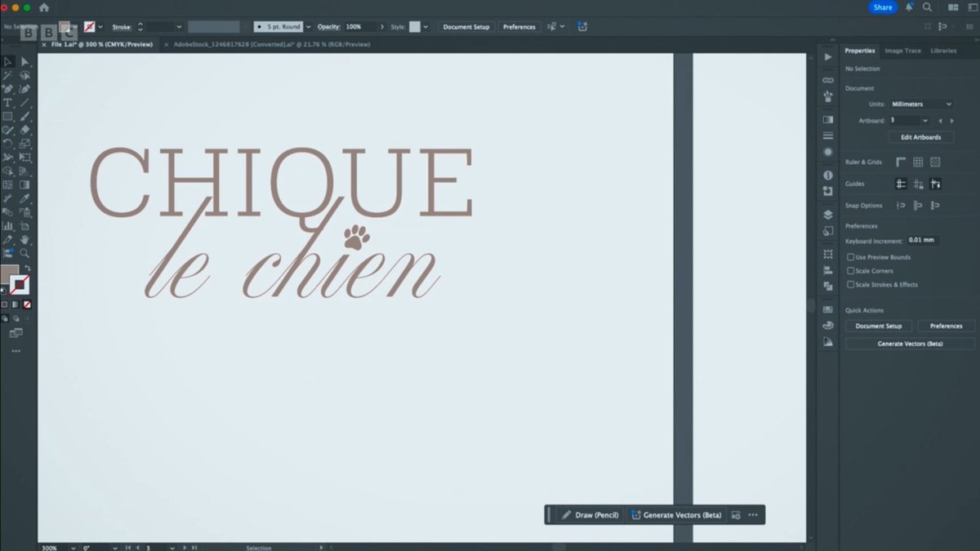Open the 5 pt. Round brush dropdown
The image size is (980, 551).
coord(307,27)
